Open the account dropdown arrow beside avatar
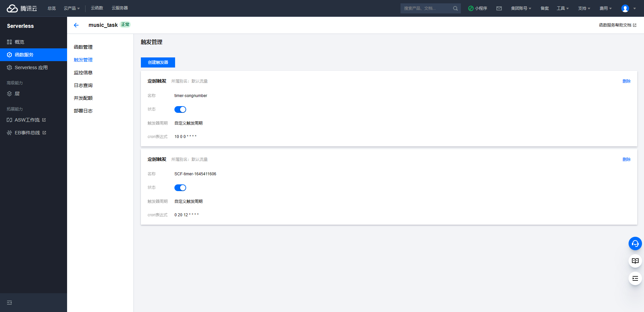The width and height of the screenshot is (644, 312). pos(635,8)
